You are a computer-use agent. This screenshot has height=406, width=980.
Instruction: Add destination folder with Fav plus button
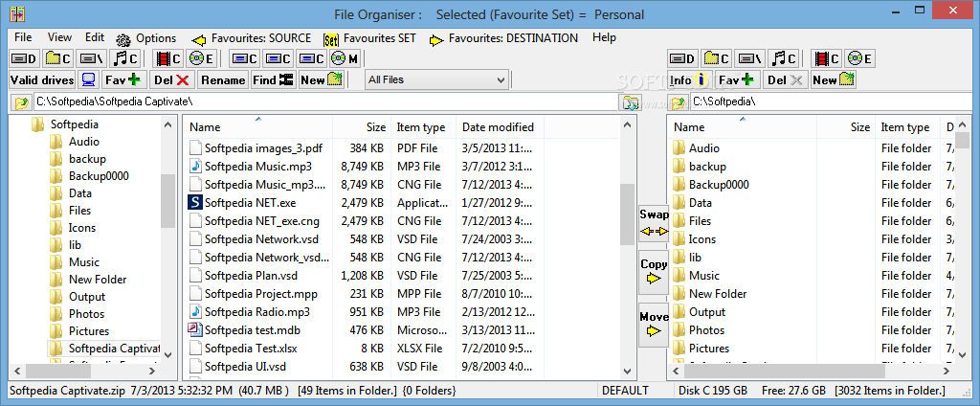[x=738, y=79]
